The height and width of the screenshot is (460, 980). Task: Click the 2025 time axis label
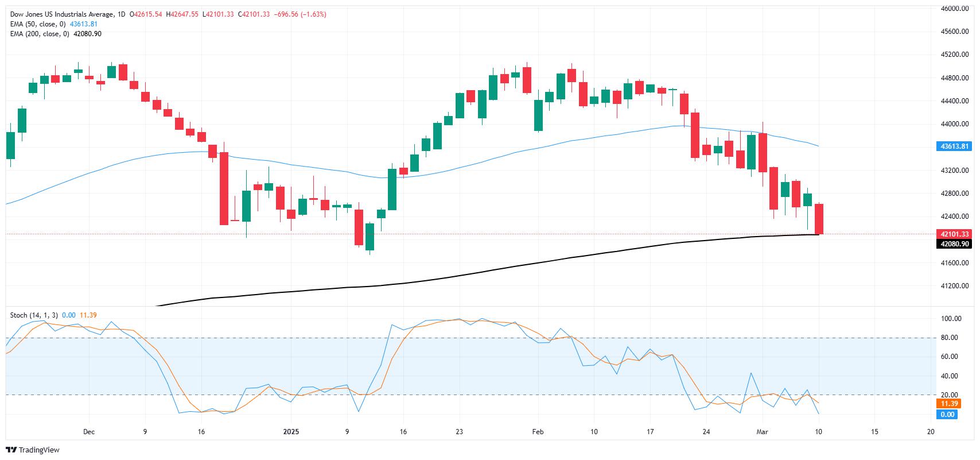pyautogui.click(x=291, y=431)
